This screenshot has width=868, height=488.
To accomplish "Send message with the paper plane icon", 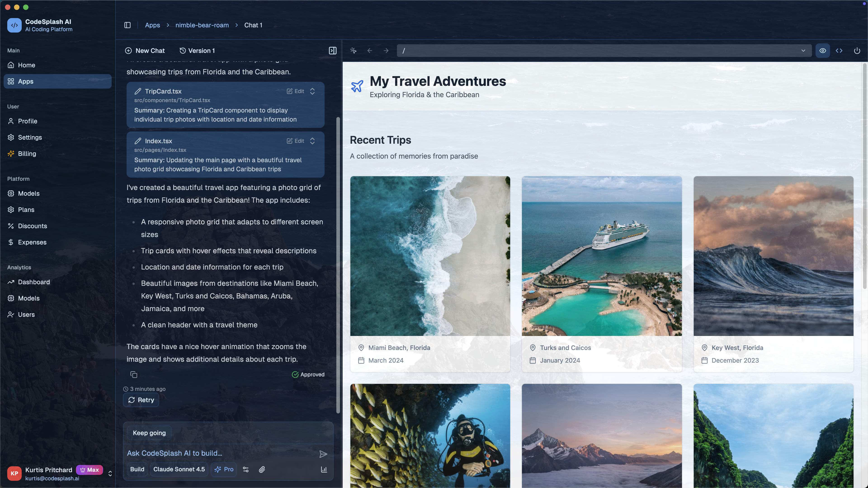I will [x=323, y=454].
